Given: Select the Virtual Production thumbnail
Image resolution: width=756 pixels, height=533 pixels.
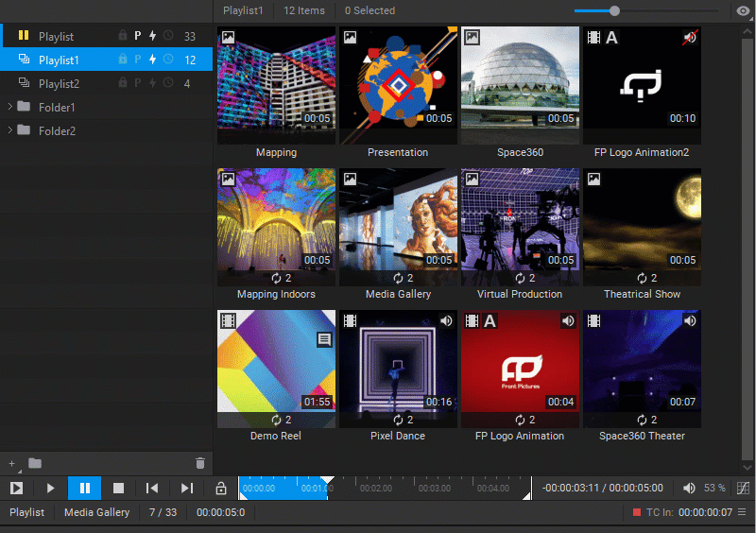Looking at the screenshot, I should pyautogui.click(x=520, y=234).
